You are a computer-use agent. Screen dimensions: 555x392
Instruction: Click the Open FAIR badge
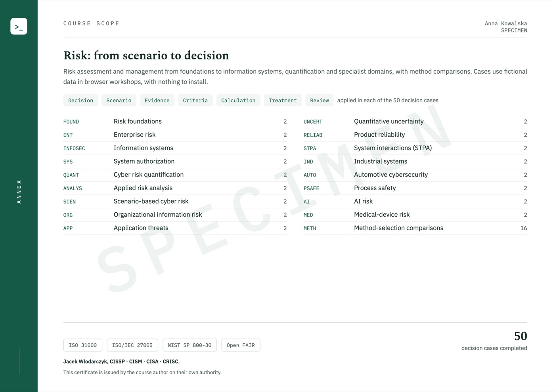pos(241,345)
